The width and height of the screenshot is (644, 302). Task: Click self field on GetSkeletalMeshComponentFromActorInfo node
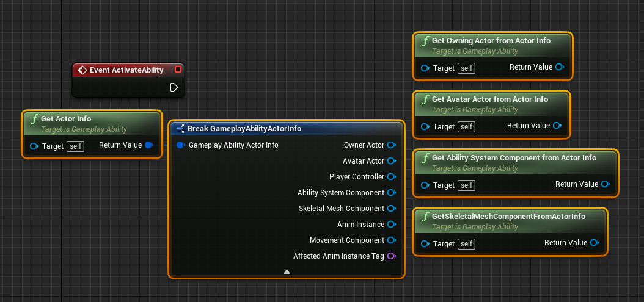pyautogui.click(x=466, y=244)
